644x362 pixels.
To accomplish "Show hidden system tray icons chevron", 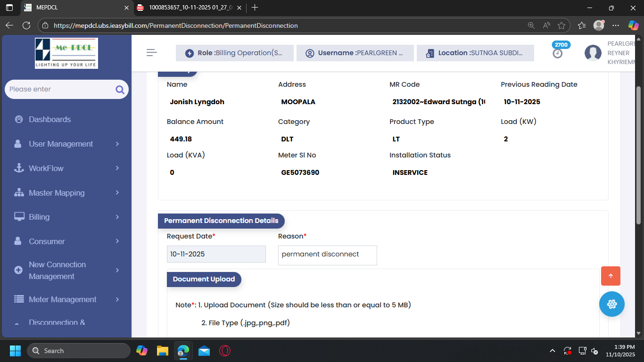I will [x=553, y=351].
